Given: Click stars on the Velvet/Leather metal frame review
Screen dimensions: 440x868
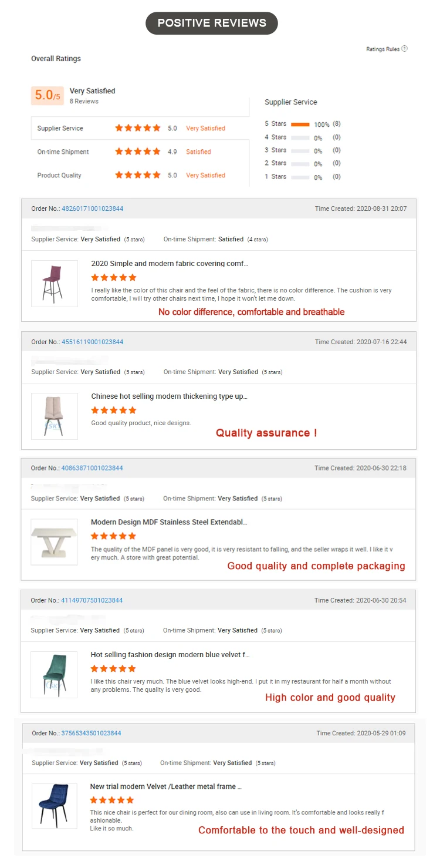Looking at the screenshot, I should [x=112, y=800].
